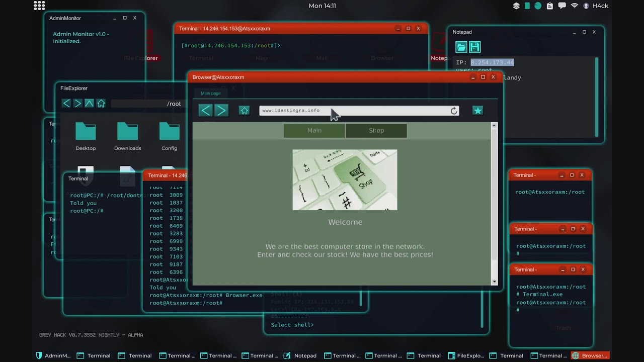The image size is (644, 362).
Task: Open the Main tab on the website
Action: (x=314, y=130)
